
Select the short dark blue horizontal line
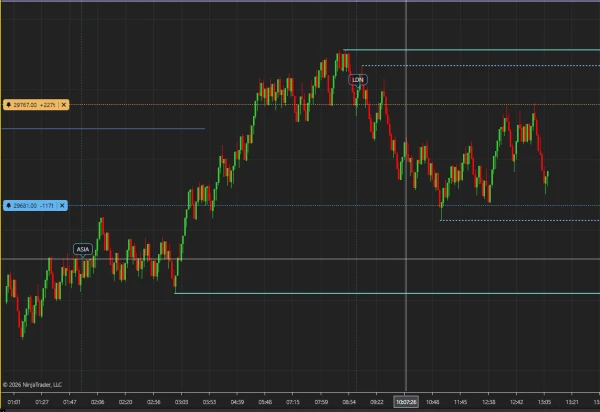click(x=103, y=129)
